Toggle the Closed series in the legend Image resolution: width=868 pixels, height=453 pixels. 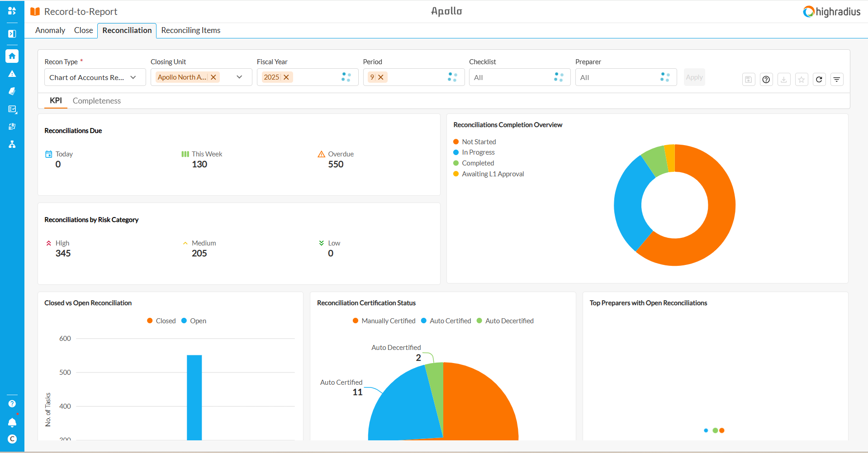click(x=161, y=321)
